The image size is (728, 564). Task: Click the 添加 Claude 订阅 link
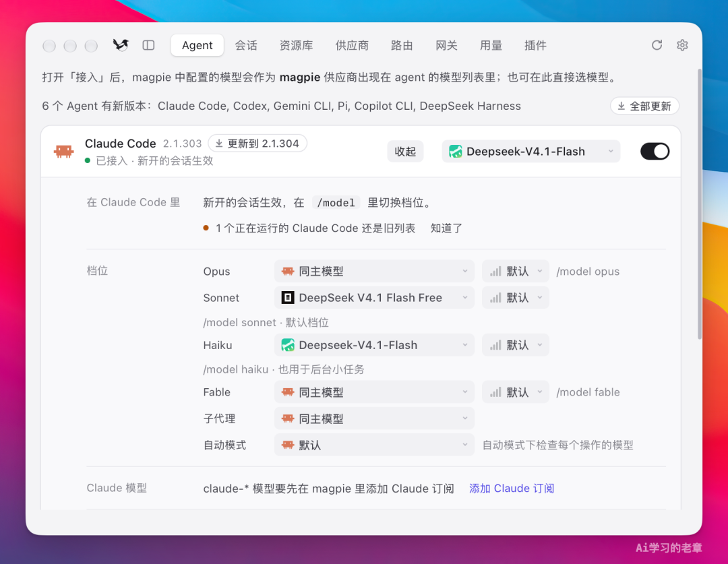(512, 489)
